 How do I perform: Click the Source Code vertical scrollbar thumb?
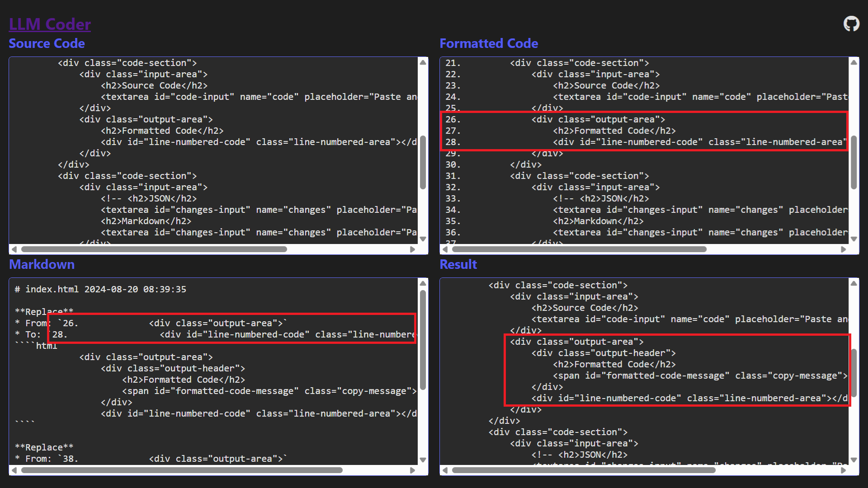(423, 163)
